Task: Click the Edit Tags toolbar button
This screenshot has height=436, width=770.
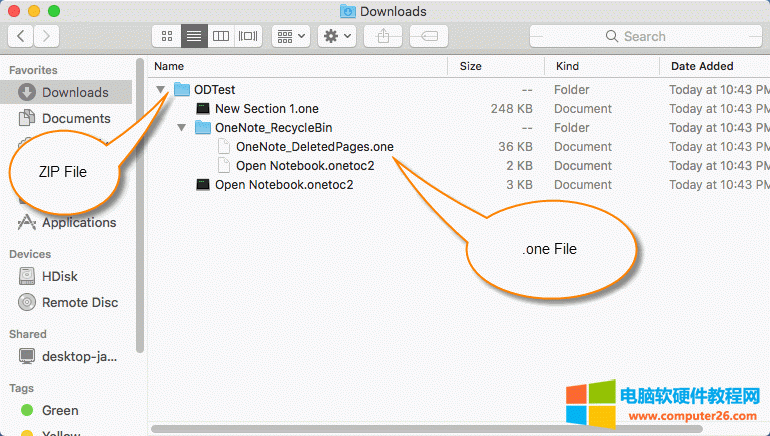Action: (424, 36)
